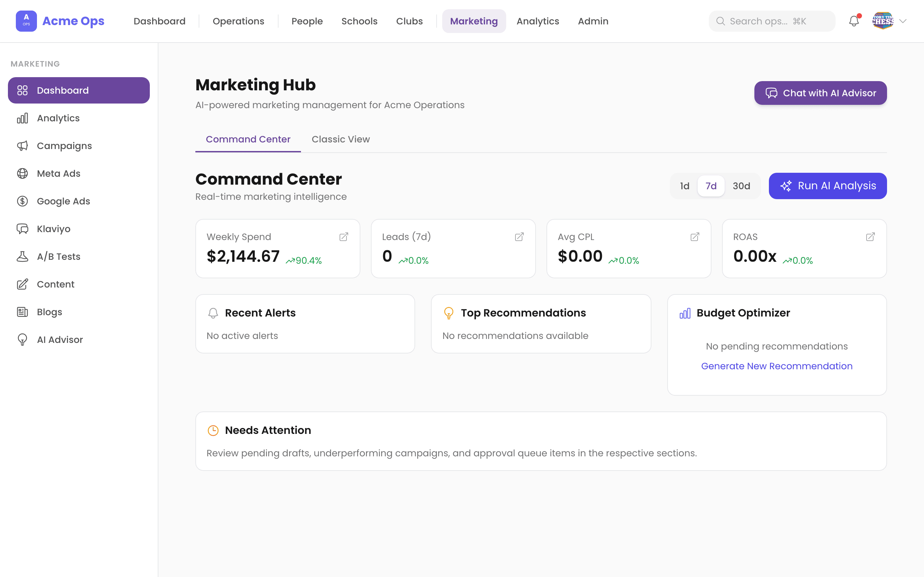Click the Campaigns megaphone icon

pos(23,145)
